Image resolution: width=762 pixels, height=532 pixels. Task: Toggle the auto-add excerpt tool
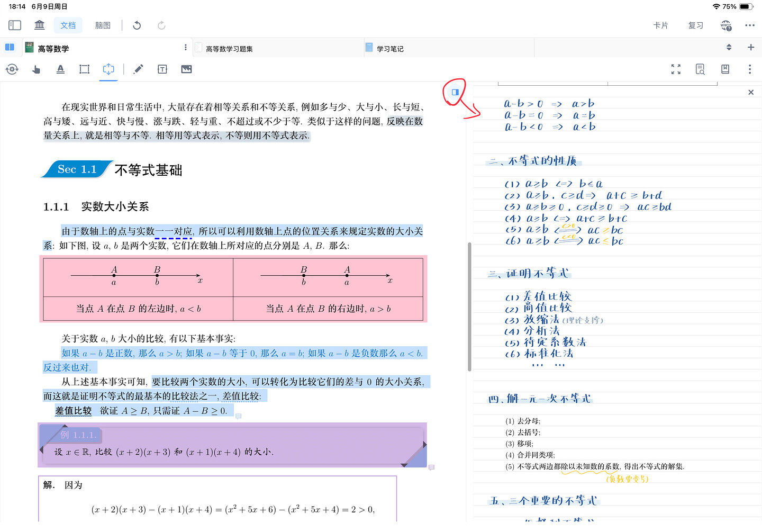pyautogui.click(x=108, y=69)
